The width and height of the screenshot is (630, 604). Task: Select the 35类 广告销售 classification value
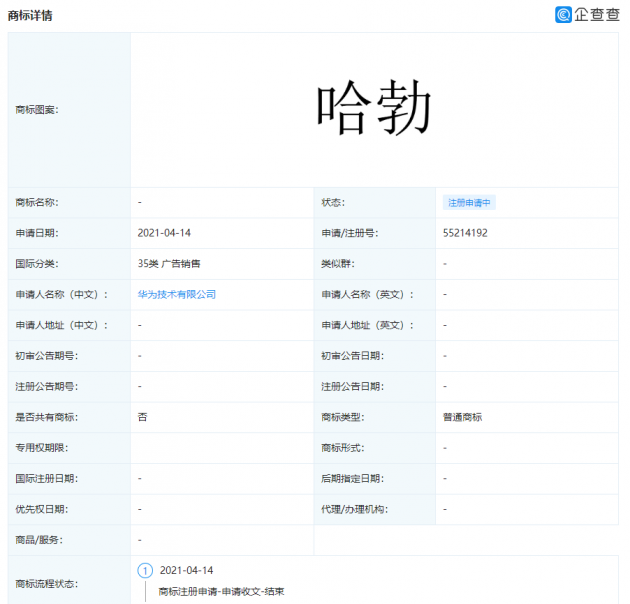coord(169,264)
